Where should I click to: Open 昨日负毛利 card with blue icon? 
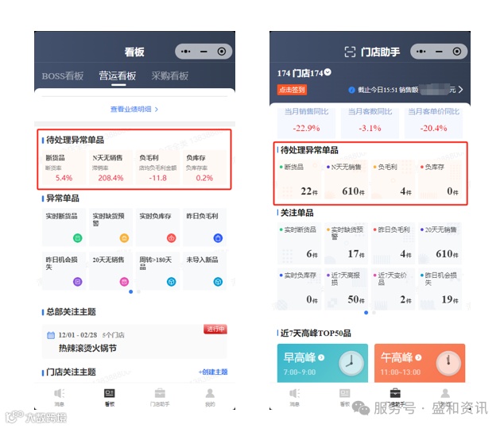(205, 227)
